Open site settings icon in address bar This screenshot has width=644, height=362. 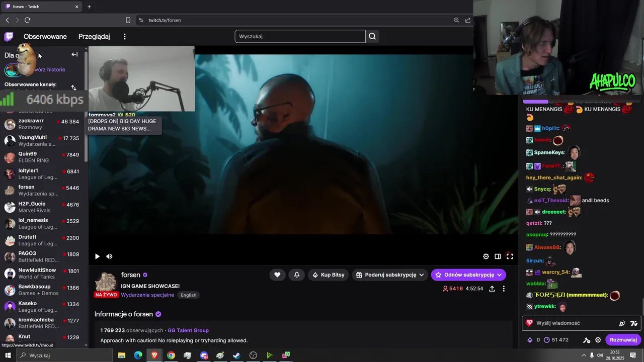(x=141, y=20)
